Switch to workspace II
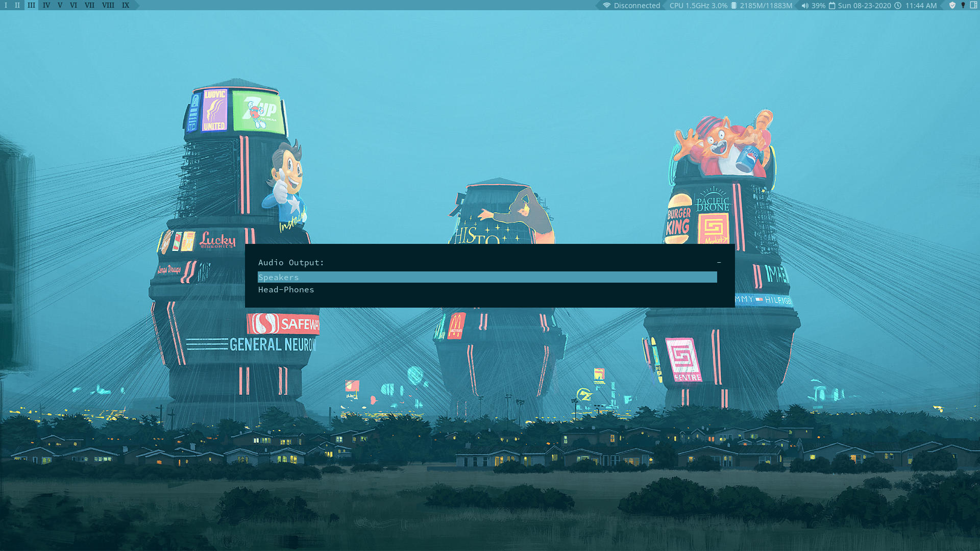 [x=17, y=5]
